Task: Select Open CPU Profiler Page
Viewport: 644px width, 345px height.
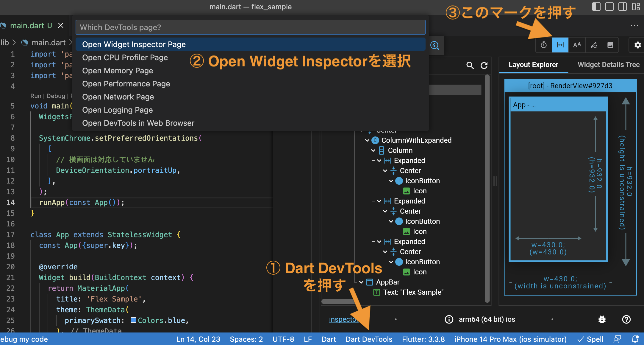Action: point(125,57)
